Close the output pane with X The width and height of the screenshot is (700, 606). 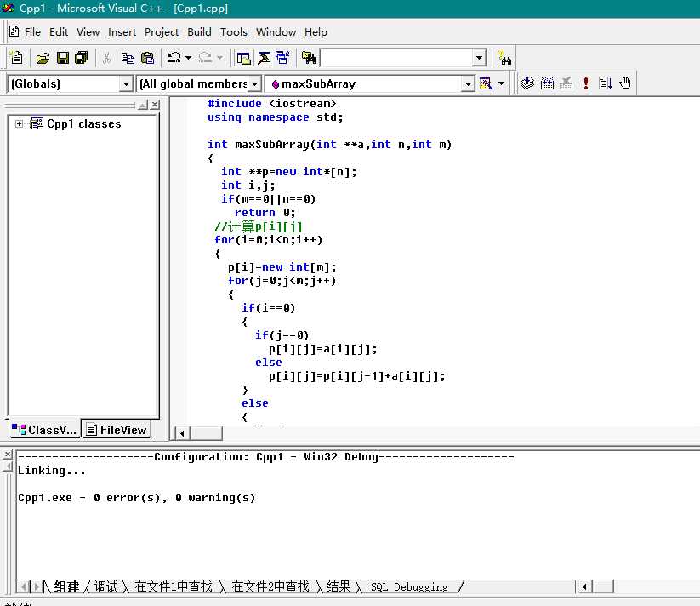point(8,454)
